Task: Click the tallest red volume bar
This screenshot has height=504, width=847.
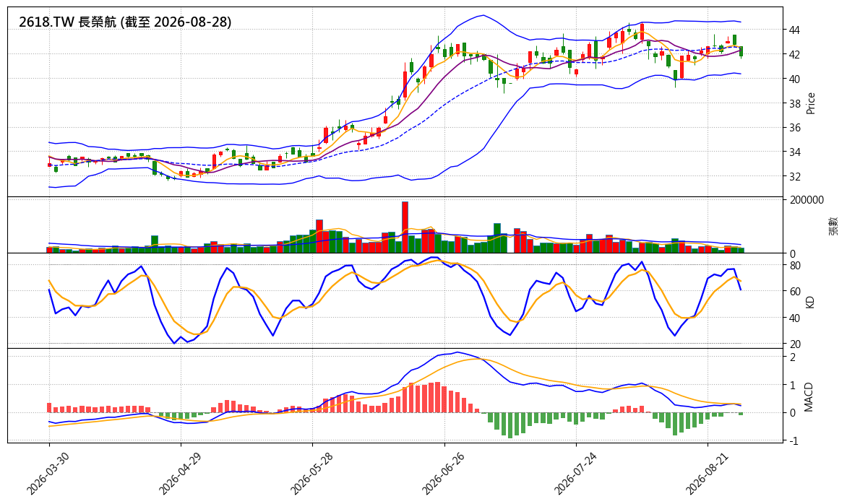Action: point(405,227)
